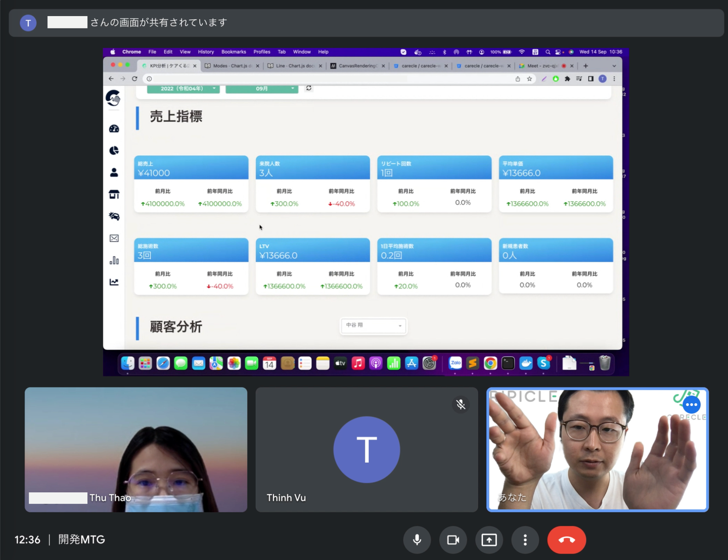Start presenting your screen in Meet
This screenshot has width=728, height=560.
[x=489, y=540]
